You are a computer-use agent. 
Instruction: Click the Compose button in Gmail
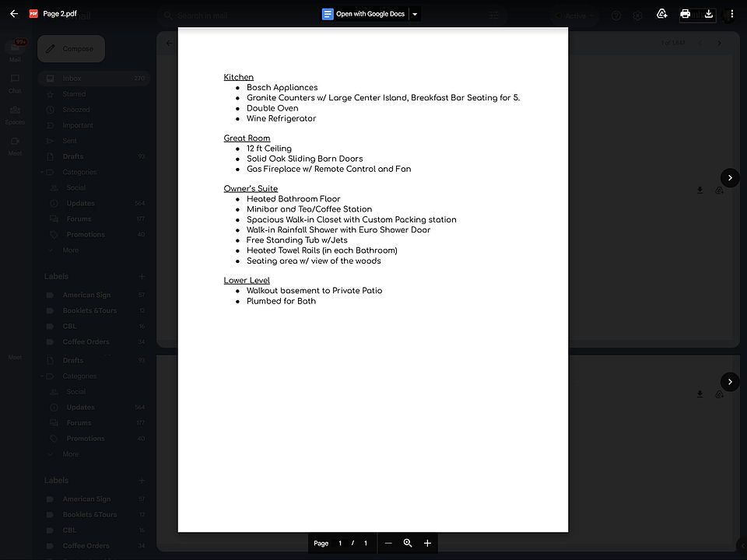(71, 49)
